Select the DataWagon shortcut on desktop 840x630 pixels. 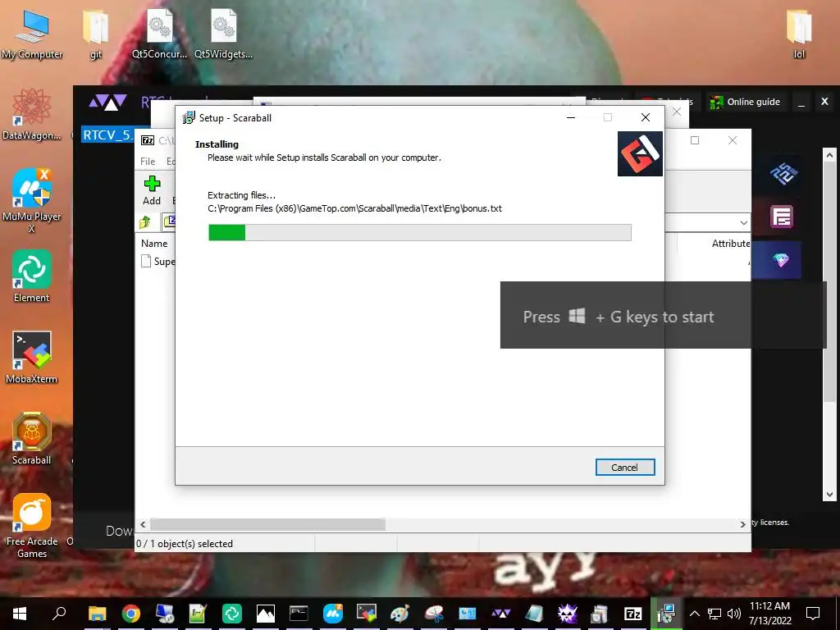click(x=32, y=115)
